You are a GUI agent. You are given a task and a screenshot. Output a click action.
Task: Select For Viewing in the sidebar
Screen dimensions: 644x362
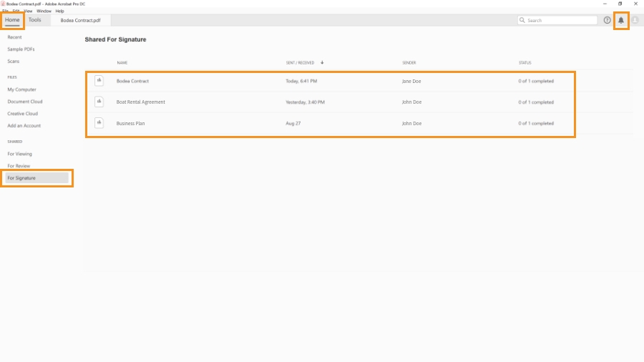(x=19, y=154)
